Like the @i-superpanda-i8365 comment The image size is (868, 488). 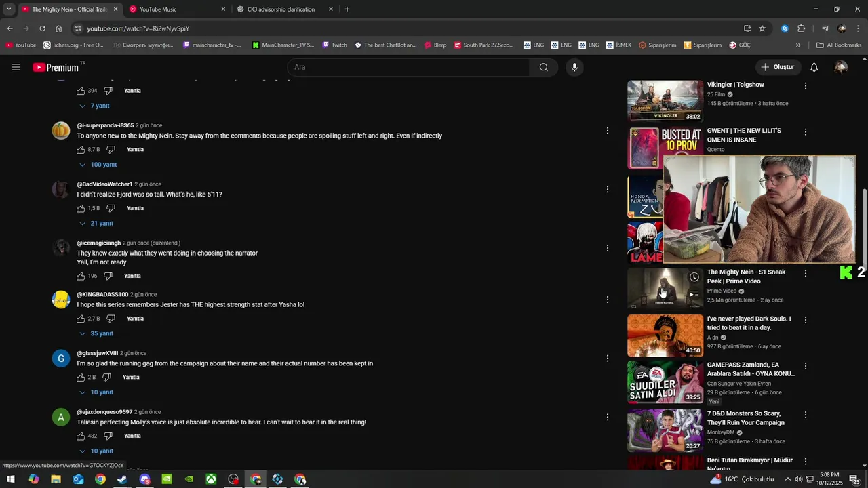tap(81, 150)
